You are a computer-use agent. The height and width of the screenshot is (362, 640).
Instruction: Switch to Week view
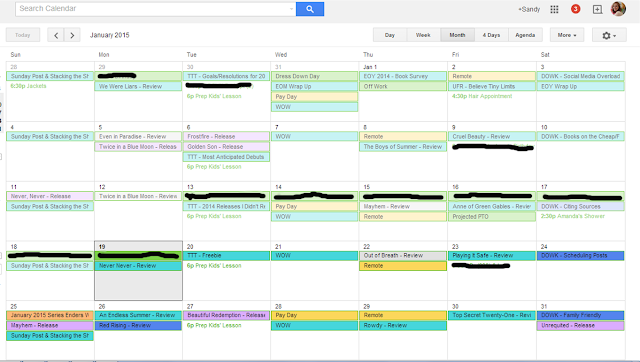423,35
